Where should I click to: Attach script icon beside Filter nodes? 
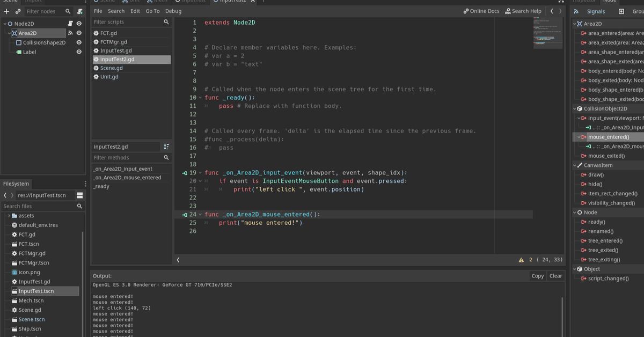click(79, 11)
